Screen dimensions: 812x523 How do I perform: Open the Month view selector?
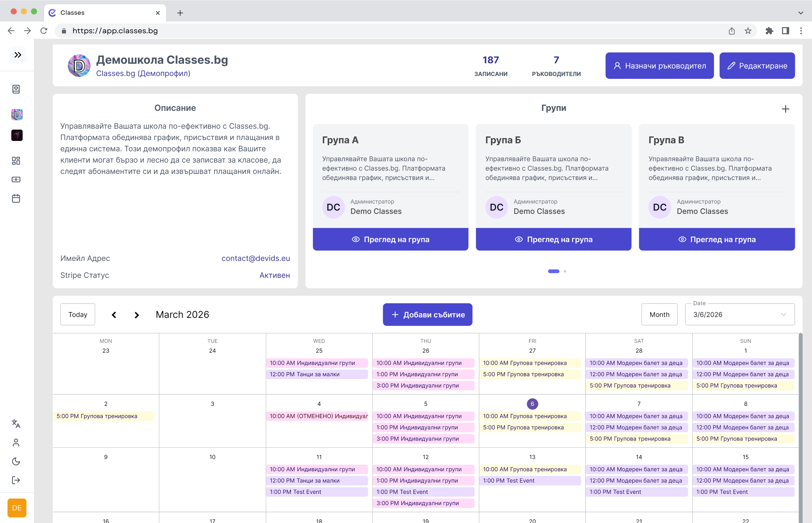point(659,314)
